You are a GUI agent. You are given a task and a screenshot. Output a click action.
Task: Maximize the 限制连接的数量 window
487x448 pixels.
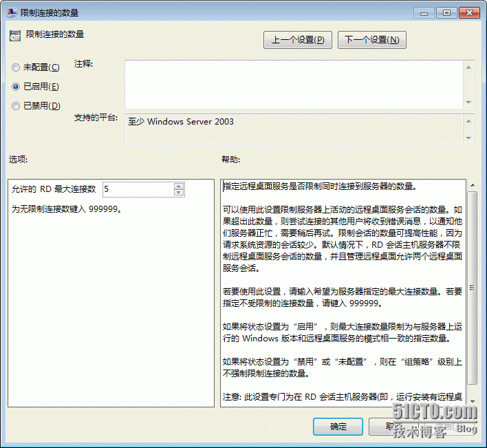tap(446, 13)
